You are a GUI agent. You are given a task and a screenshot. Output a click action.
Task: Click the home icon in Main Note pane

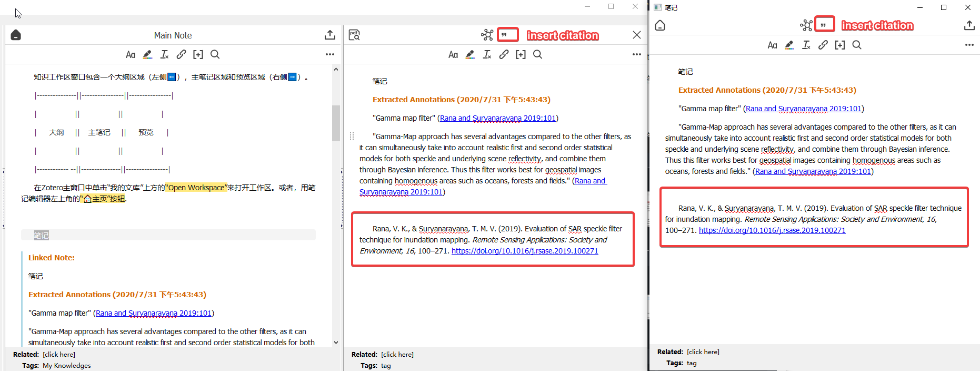tap(16, 35)
